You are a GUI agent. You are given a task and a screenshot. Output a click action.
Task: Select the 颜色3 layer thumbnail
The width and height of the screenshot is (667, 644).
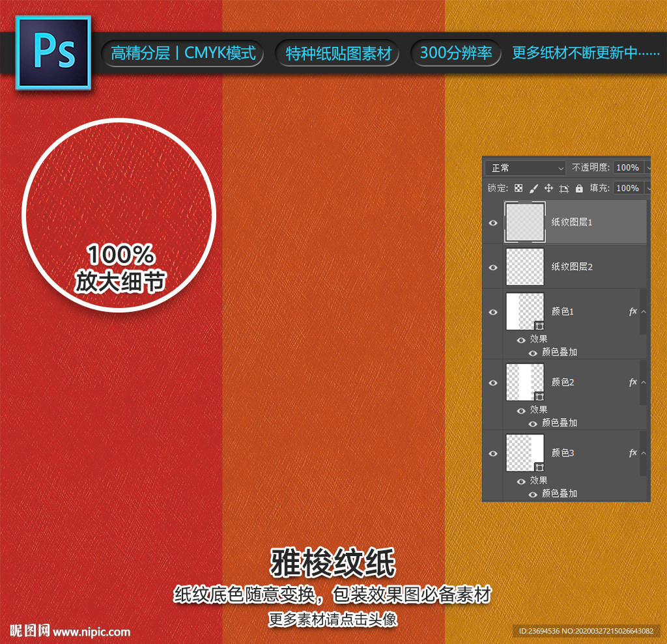(x=525, y=453)
